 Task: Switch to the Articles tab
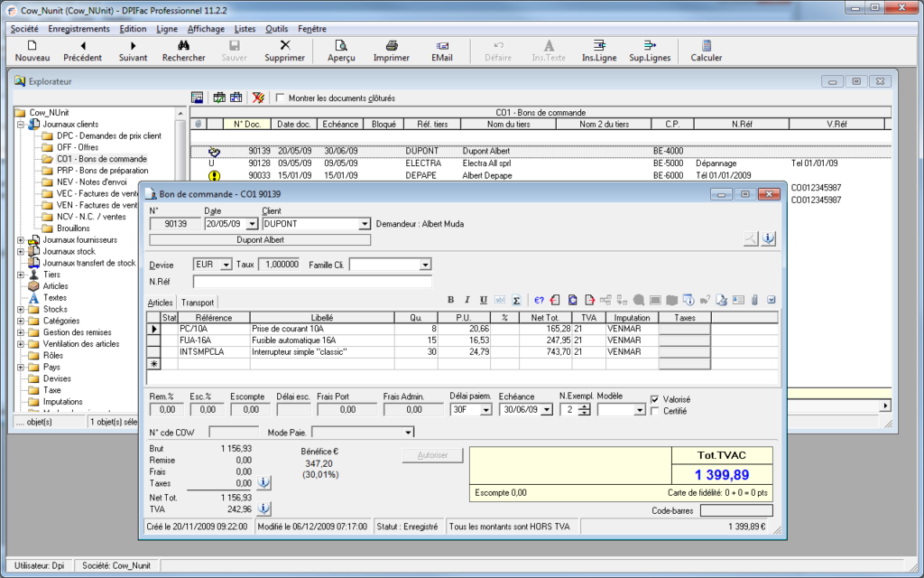click(160, 303)
